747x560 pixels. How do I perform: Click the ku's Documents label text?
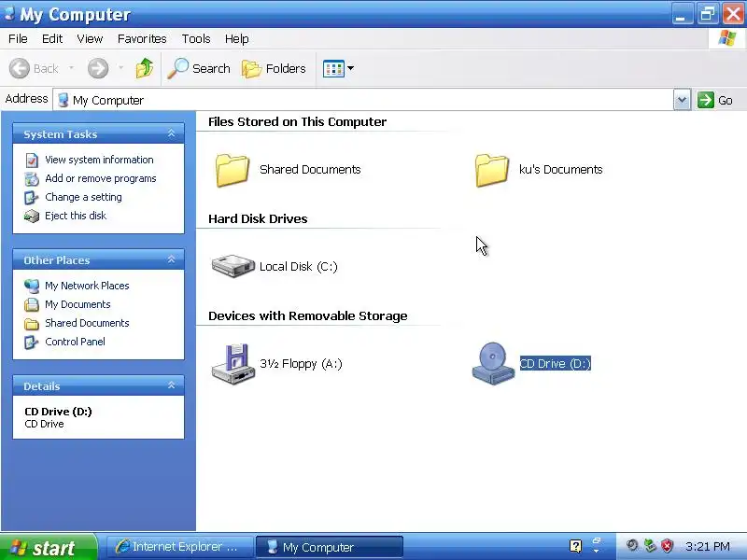tap(561, 170)
